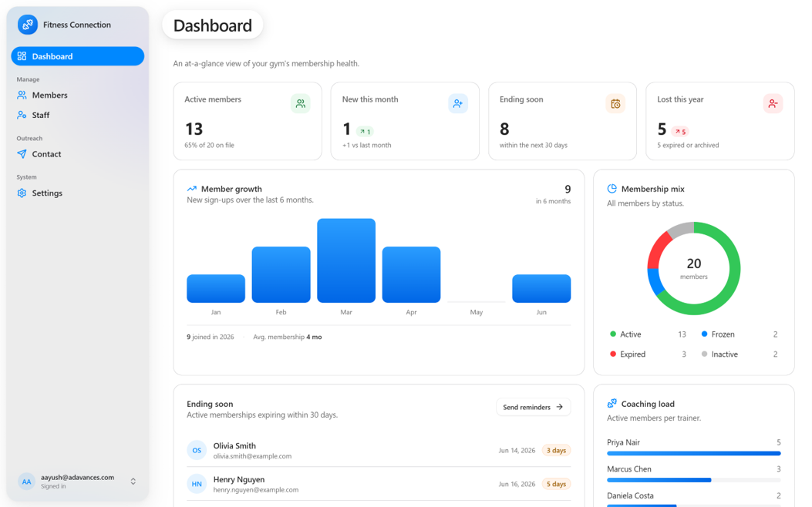
Task: Click the blue New this month icon
Action: (458, 103)
